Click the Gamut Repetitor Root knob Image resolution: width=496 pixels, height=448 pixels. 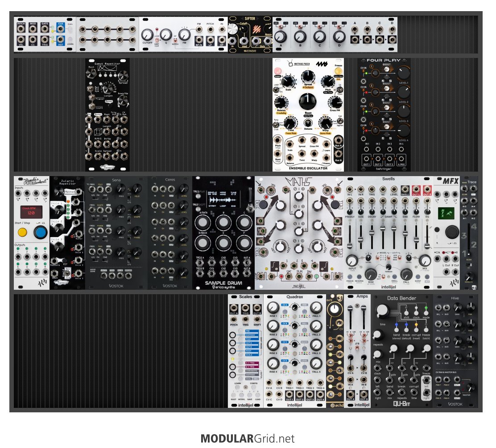tap(91, 74)
